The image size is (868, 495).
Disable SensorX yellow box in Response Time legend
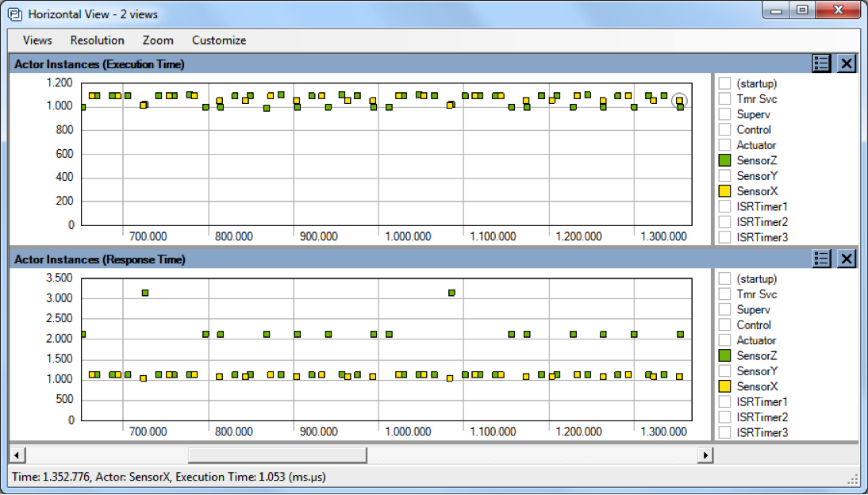click(724, 386)
